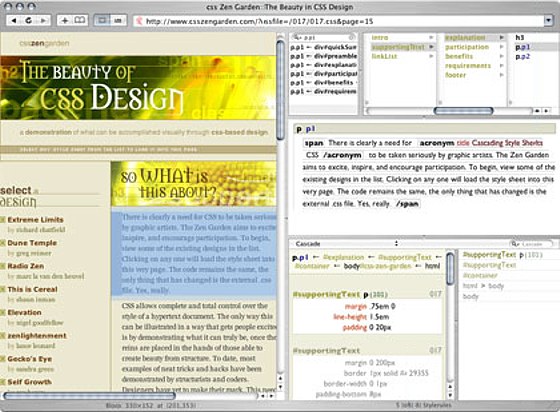560x412 pixels.
Task: Select the p.p1 div#explanation result row
Action: (x=323, y=65)
